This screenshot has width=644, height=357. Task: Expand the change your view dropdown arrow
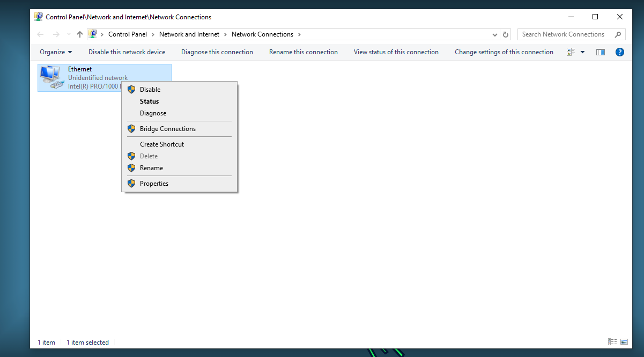pos(583,52)
